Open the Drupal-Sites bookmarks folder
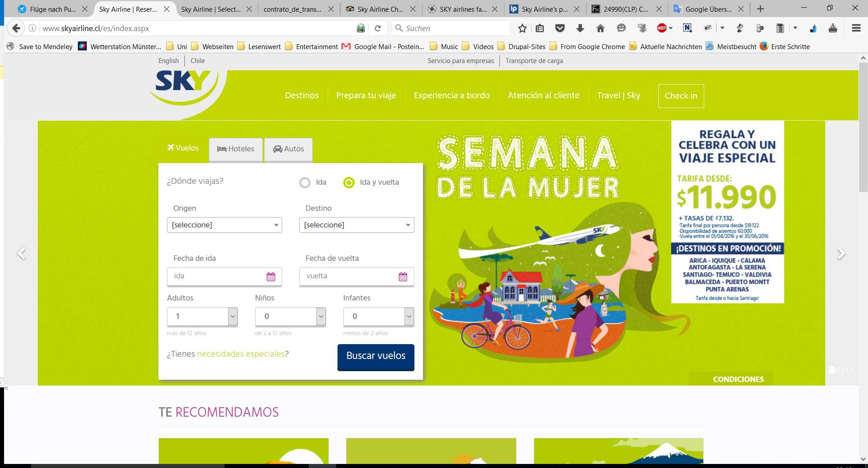Screen dimensions: 868x468 click(521, 46)
